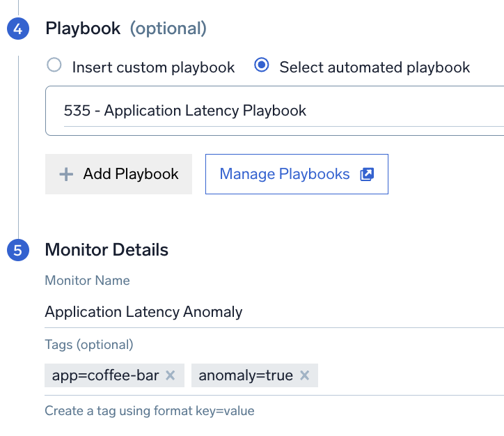Open the Manage Playbooks link

(297, 174)
